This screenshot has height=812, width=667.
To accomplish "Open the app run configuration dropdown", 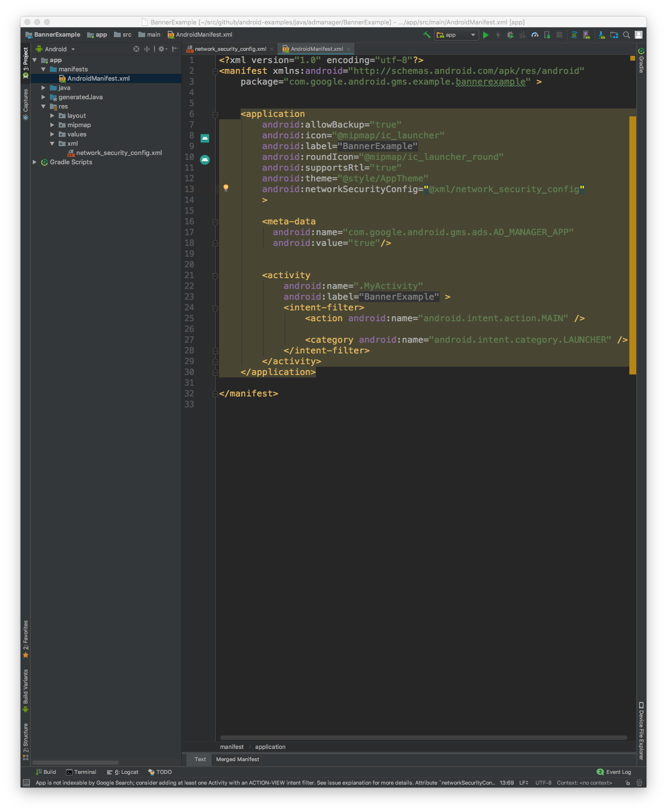I will 456,35.
